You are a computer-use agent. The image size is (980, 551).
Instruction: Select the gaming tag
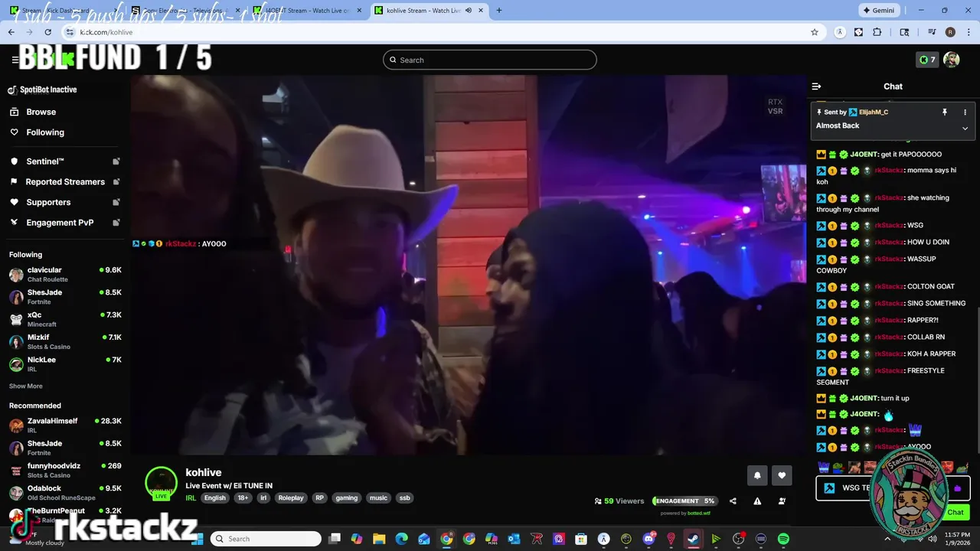[347, 498]
